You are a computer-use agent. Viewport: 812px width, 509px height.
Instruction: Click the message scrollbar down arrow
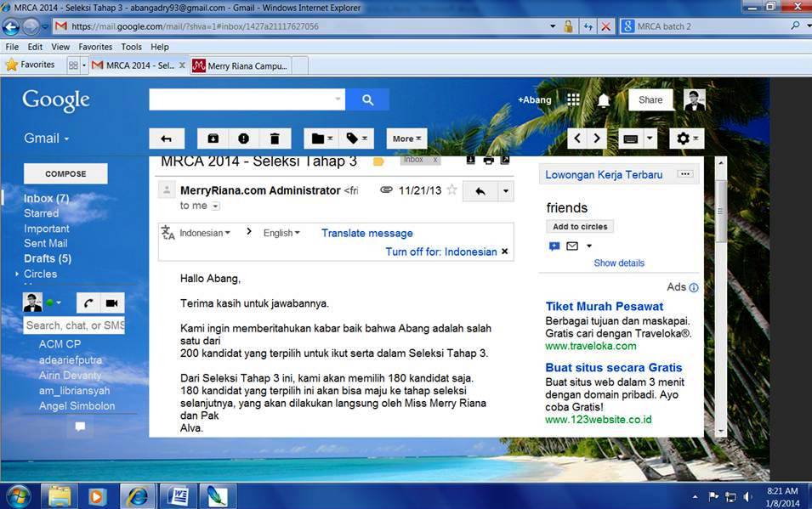point(720,432)
